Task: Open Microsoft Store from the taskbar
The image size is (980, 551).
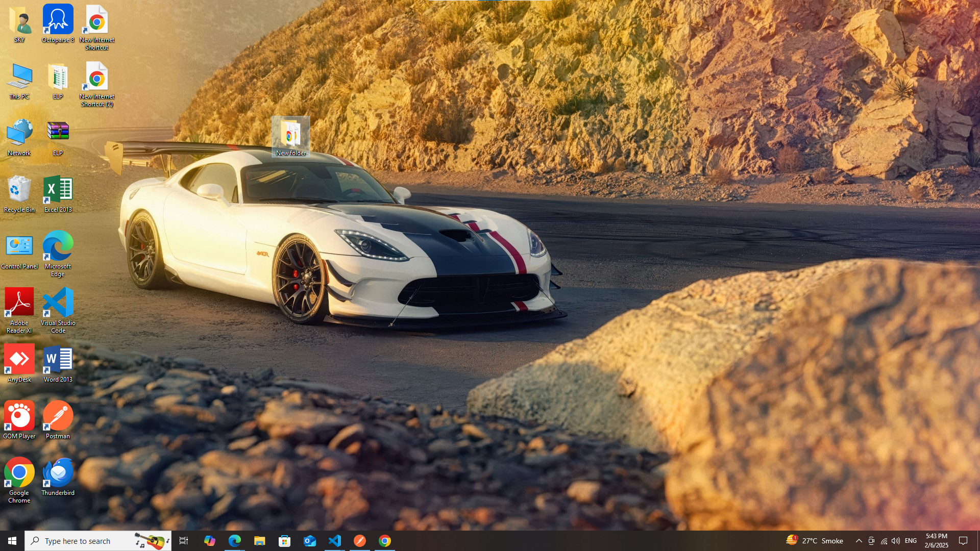Action: [x=284, y=541]
